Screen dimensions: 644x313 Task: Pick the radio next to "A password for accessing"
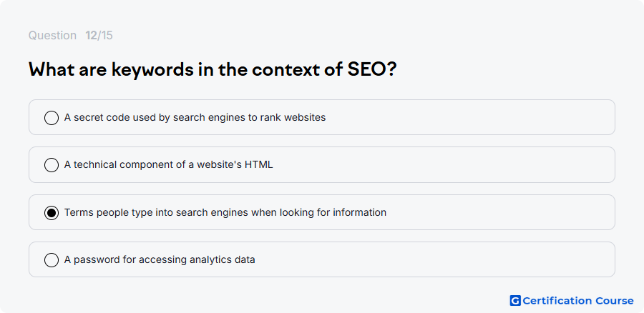pyautogui.click(x=52, y=259)
